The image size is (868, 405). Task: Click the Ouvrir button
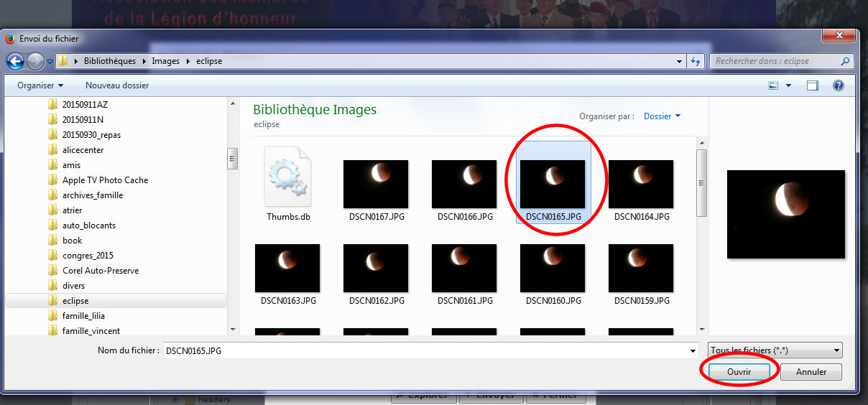click(739, 372)
